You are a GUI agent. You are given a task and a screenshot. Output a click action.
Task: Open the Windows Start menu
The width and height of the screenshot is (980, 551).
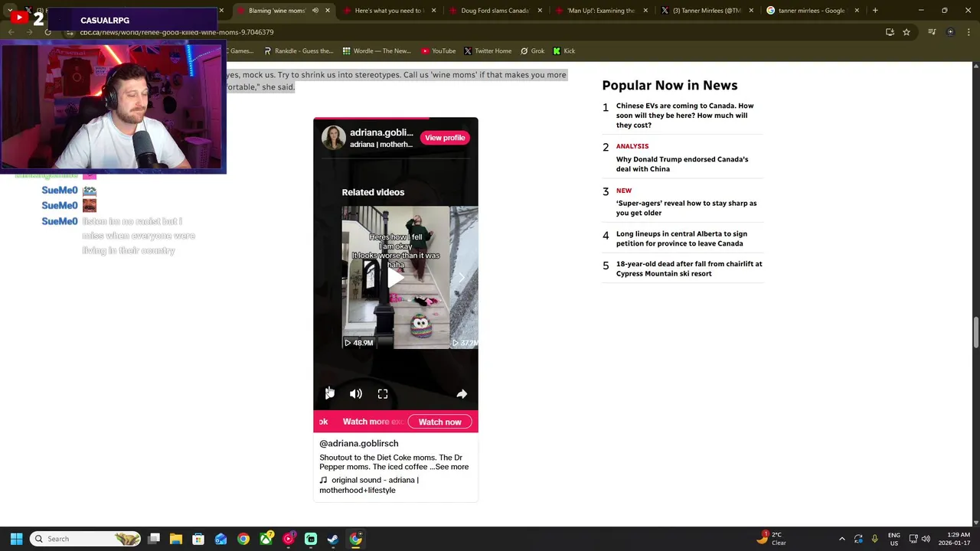click(x=16, y=539)
